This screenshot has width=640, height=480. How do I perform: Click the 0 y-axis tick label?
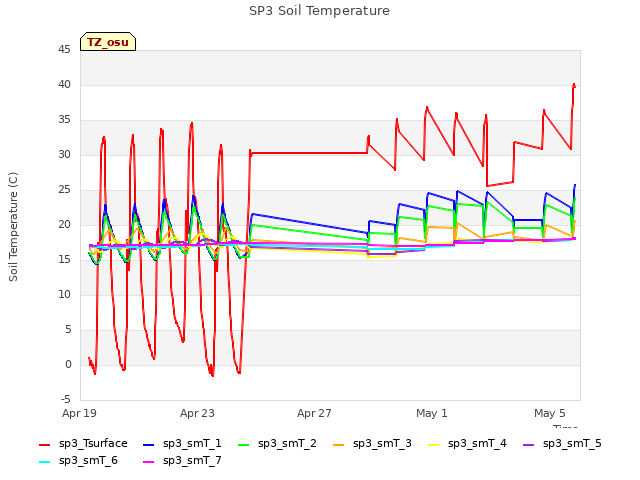pyautogui.click(x=68, y=364)
